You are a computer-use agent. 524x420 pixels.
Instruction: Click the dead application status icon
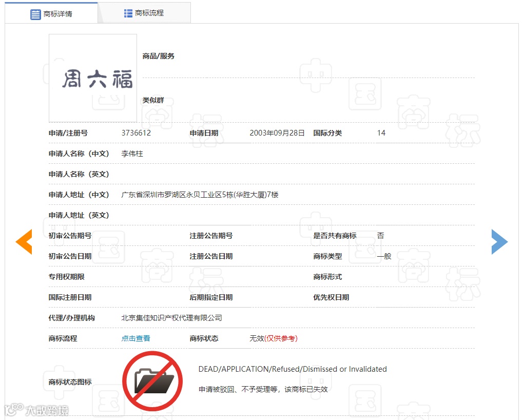pos(152,381)
